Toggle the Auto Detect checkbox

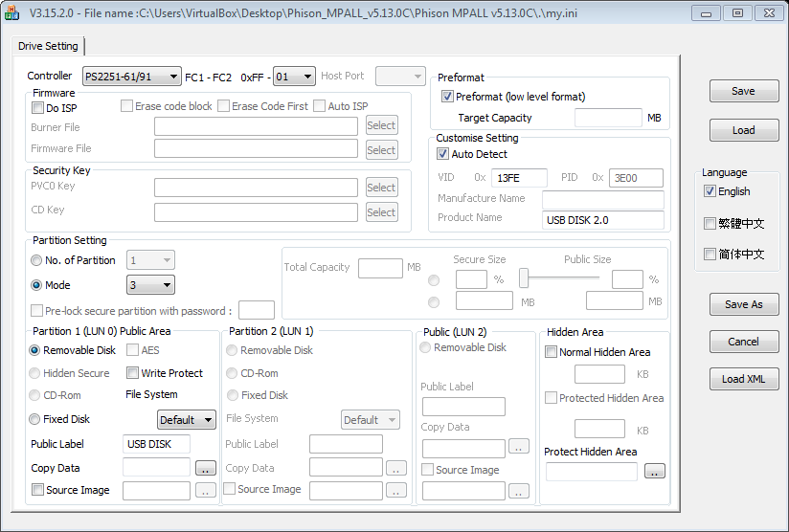coord(442,154)
